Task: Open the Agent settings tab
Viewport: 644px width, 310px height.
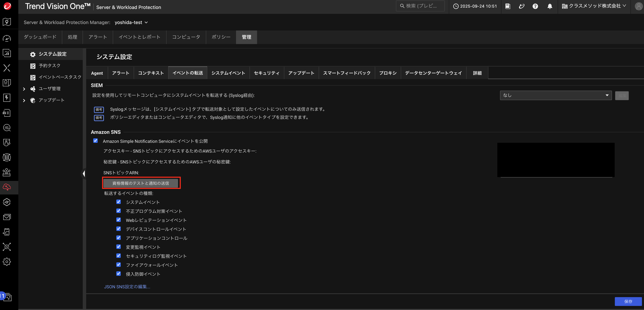Action: 97,73
